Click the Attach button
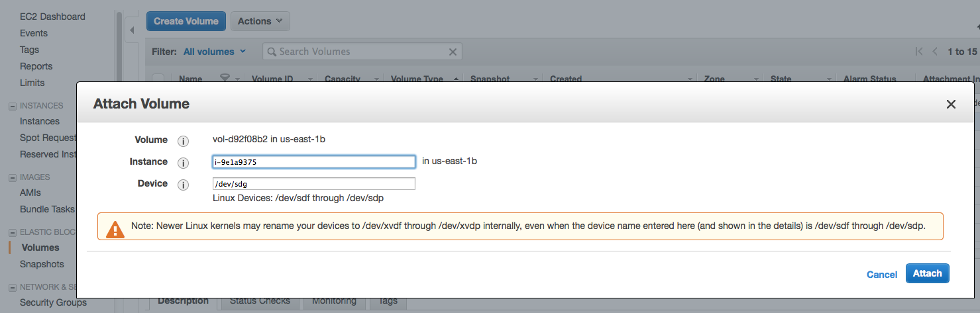The width and height of the screenshot is (980, 313). coord(927,273)
